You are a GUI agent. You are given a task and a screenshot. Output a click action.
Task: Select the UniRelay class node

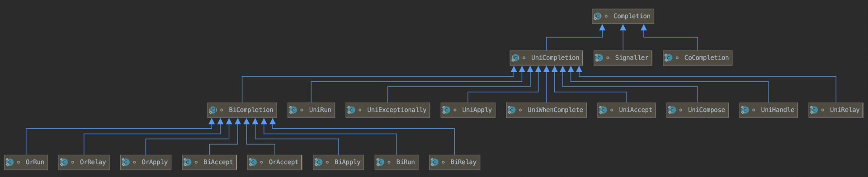pos(836,110)
